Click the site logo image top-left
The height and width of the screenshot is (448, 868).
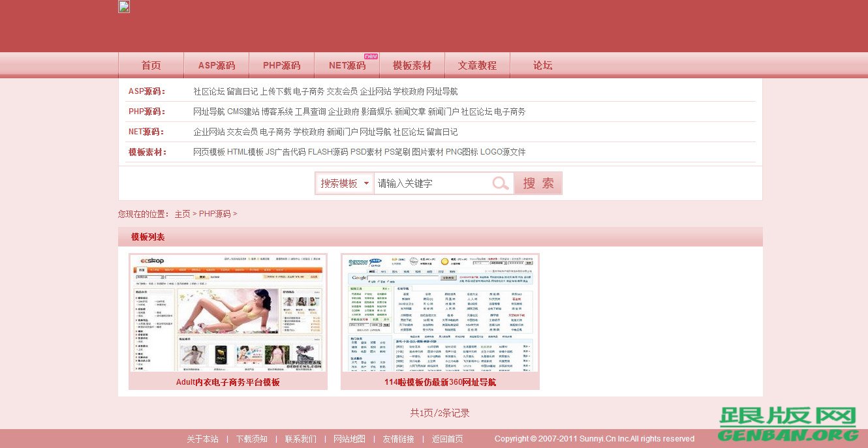(123, 7)
